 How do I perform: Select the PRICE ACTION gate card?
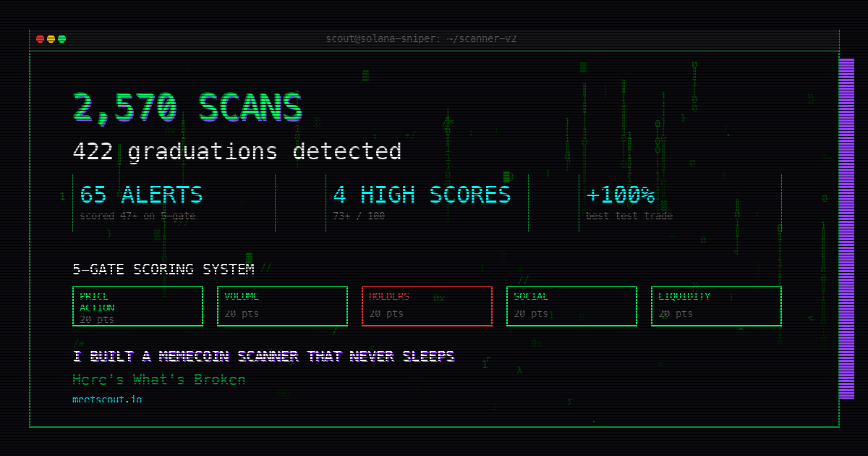tap(137, 305)
